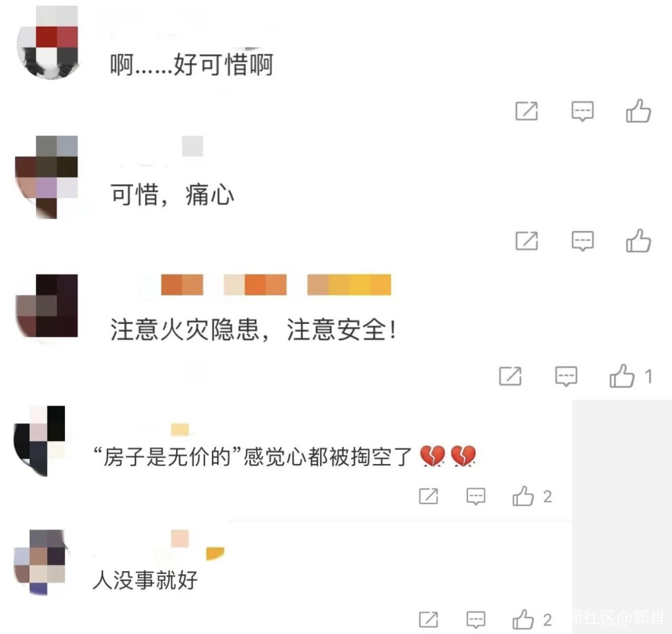This screenshot has height=634, width=672.
Task: Reply to the comment '人没事就好'
Action: tap(476, 620)
